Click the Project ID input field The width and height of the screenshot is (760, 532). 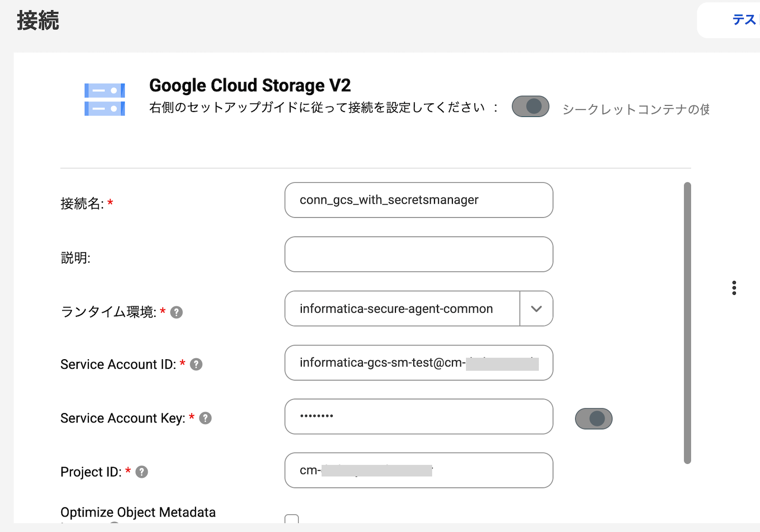click(418, 471)
